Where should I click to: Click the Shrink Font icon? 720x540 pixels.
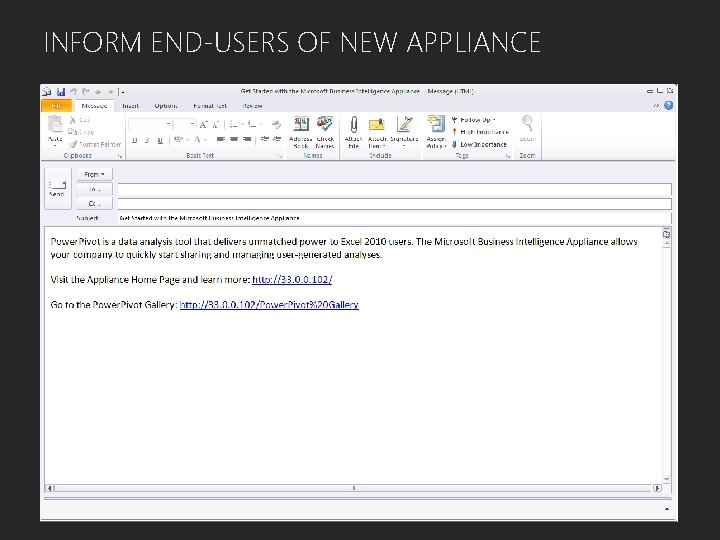(216, 124)
